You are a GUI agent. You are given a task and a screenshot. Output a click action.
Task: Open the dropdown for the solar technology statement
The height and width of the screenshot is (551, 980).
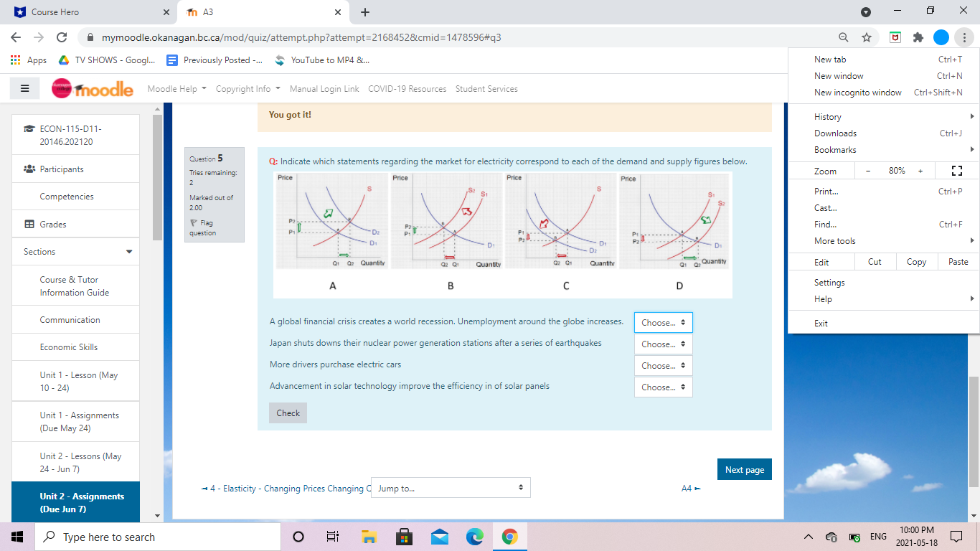point(664,387)
